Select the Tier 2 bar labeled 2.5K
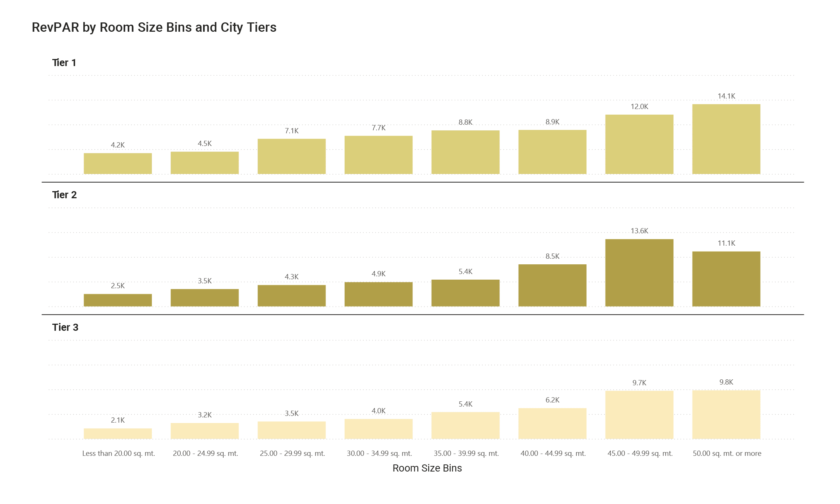The image size is (840, 504). coord(118,300)
